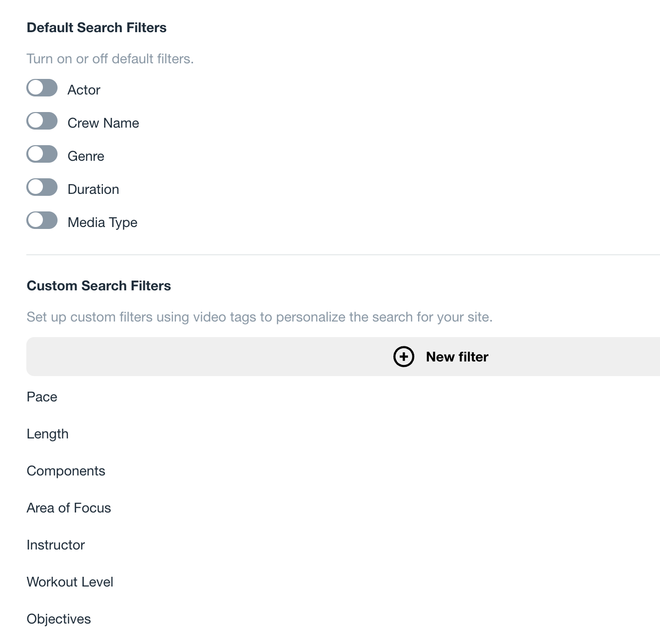Toggle the Duration filter on
Image resolution: width=660 pixels, height=644 pixels.
pyautogui.click(x=42, y=187)
